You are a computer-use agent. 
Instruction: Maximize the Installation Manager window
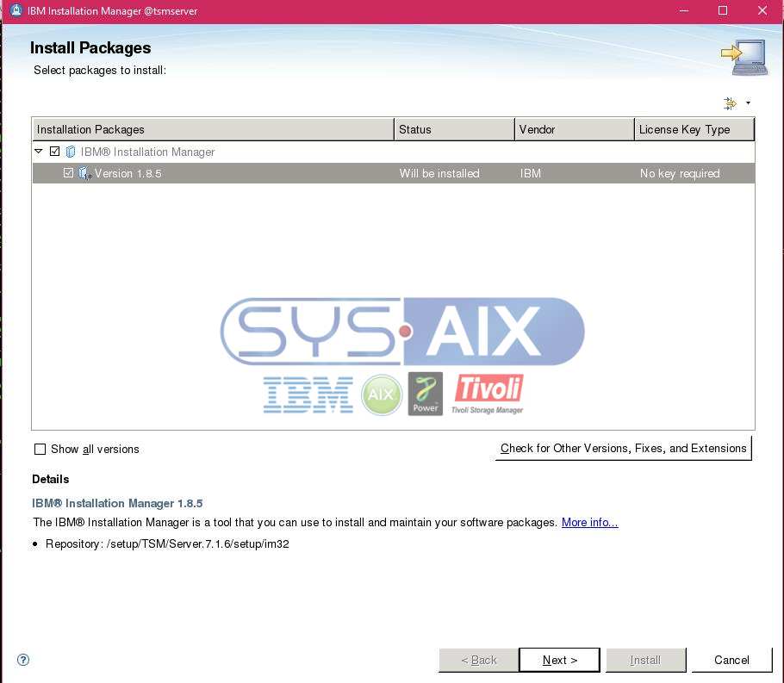coord(723,10)
